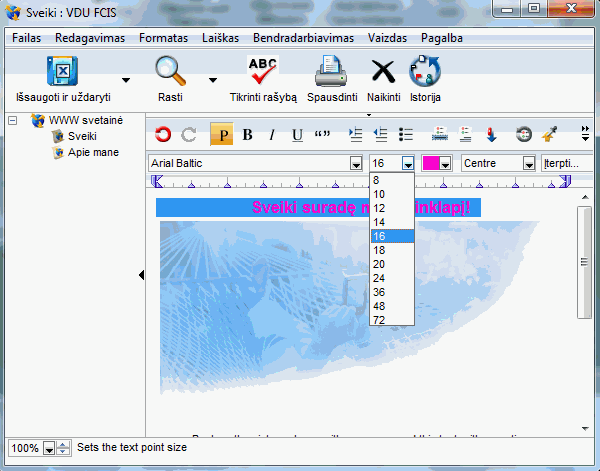Toggle bold formatting

(x=247, y=134)
